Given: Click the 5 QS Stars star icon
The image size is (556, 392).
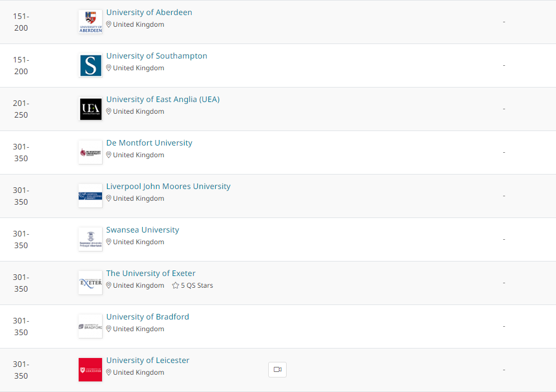Looking at the screenshot, I should coord(175,285).
